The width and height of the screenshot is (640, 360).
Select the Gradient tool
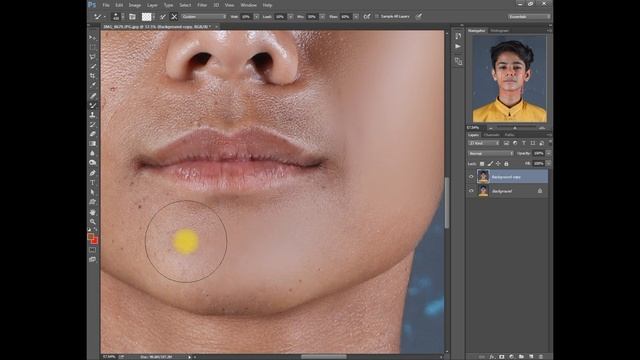tap(93, 144)
